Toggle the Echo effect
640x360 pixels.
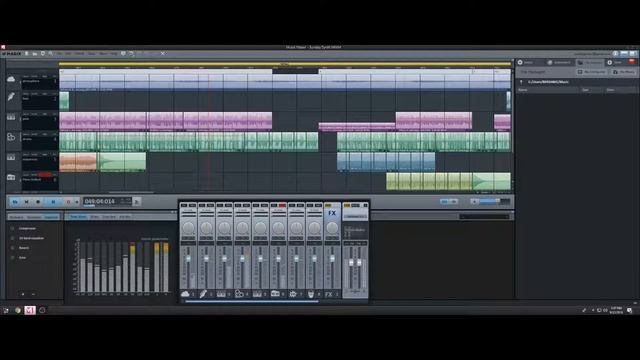click(x=12, y=258)
